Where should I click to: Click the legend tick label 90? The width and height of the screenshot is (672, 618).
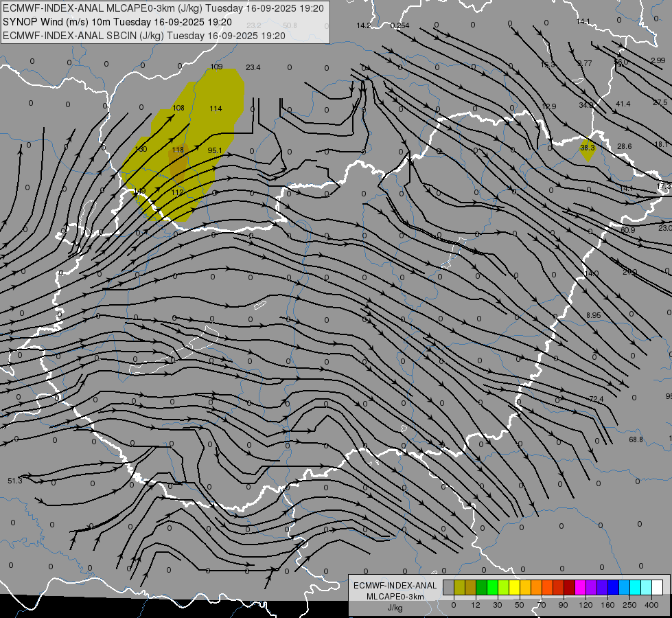click(563, 605)
